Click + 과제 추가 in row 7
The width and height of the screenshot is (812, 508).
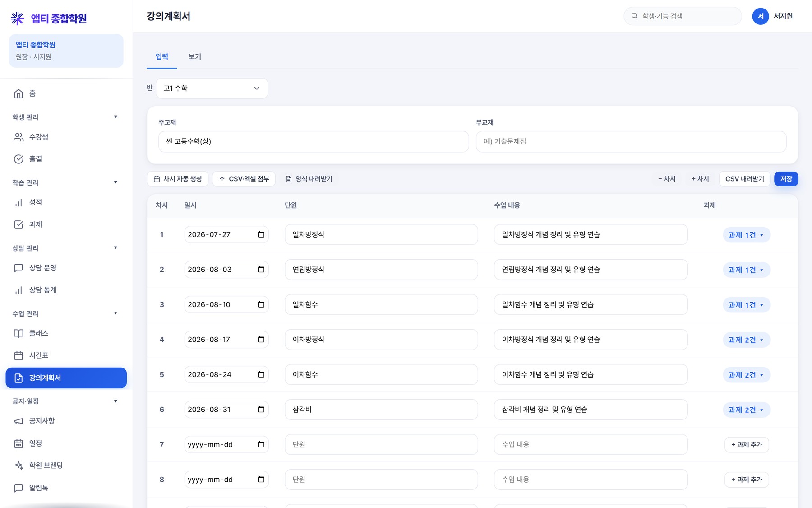click(747, 445)
